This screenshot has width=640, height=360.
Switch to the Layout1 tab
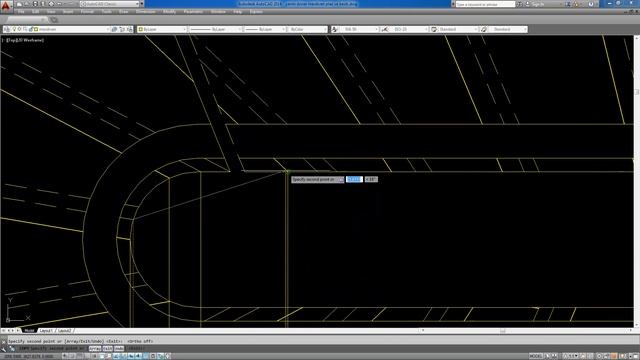click(46, 331)
